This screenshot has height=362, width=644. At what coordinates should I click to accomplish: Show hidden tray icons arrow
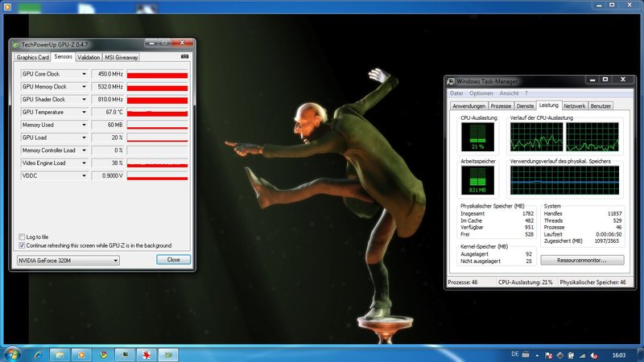click(537, 356)
